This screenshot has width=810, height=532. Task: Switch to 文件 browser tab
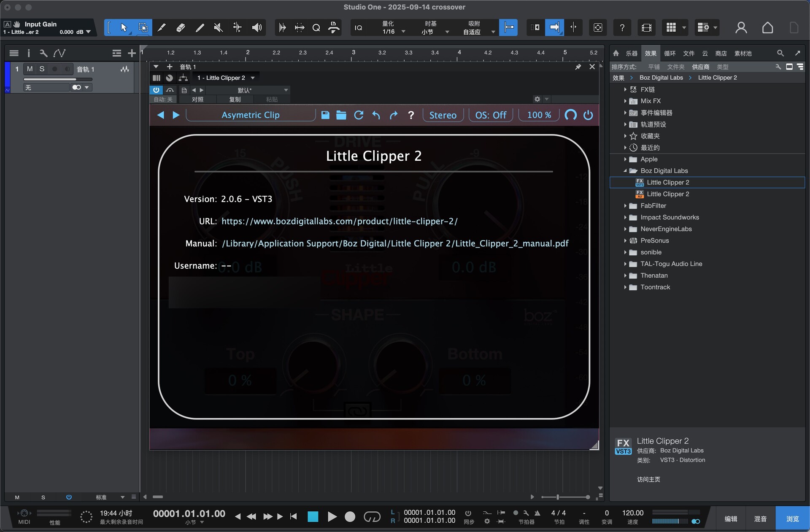[x=688, y=53]
